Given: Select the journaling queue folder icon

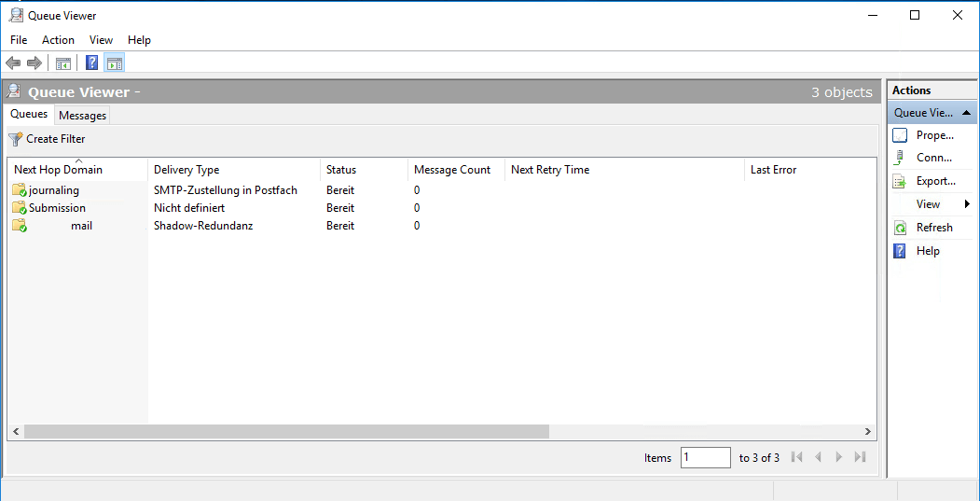Looking at the screenshot, I should 20,190.
